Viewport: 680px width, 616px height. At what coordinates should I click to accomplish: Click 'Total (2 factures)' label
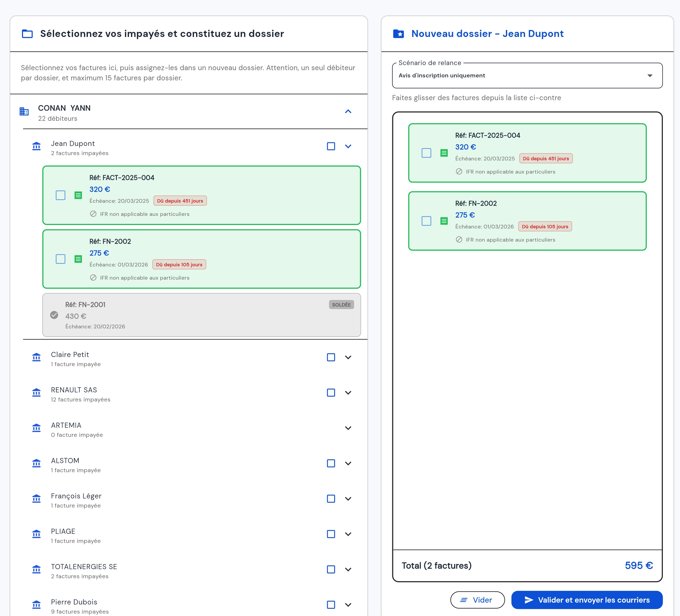pos(436,566)
